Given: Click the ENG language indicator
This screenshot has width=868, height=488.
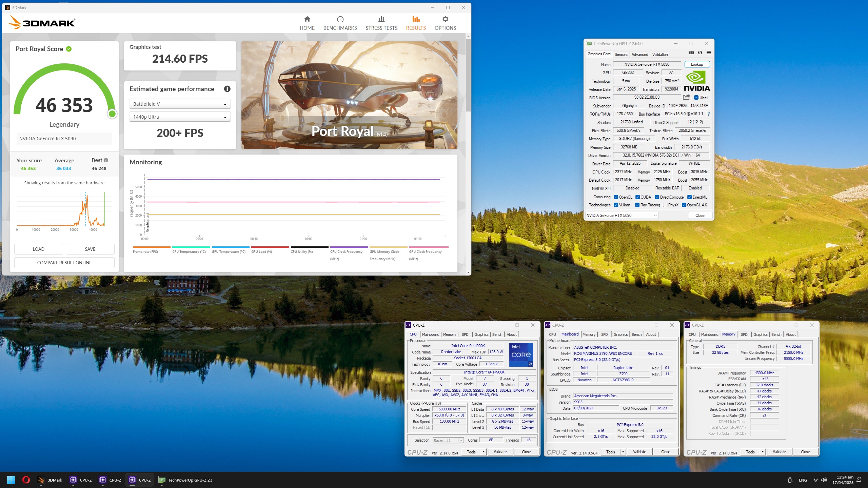Looking at the screenshot, I should (x=803, y=480).
